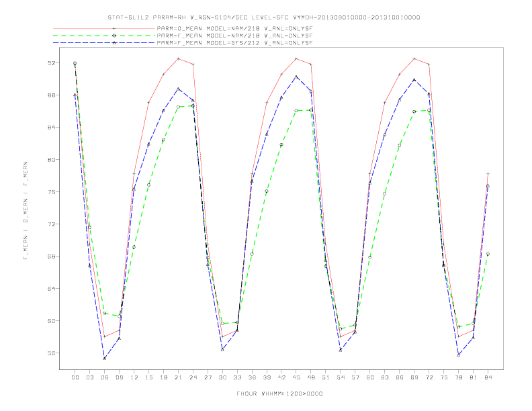Click x-axis tick label 60

point(370,377)
